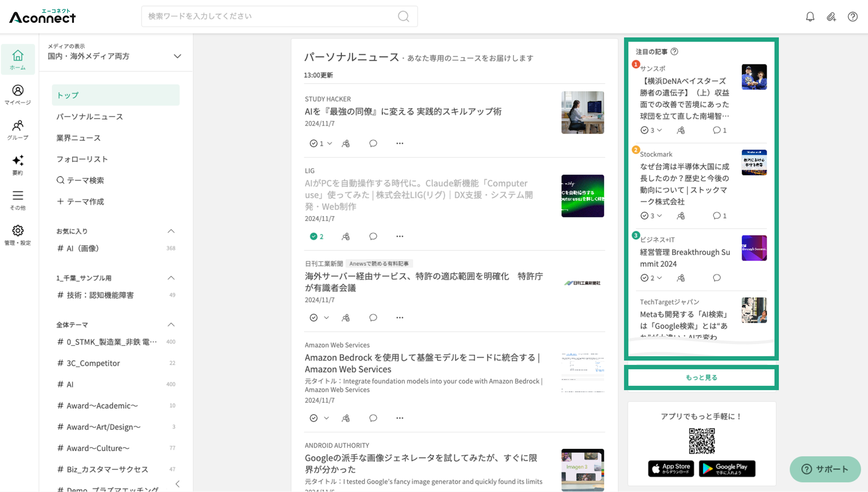Open the help question mark icon in header
Screen dimensions: 868x492
click(x=852, y=17)
